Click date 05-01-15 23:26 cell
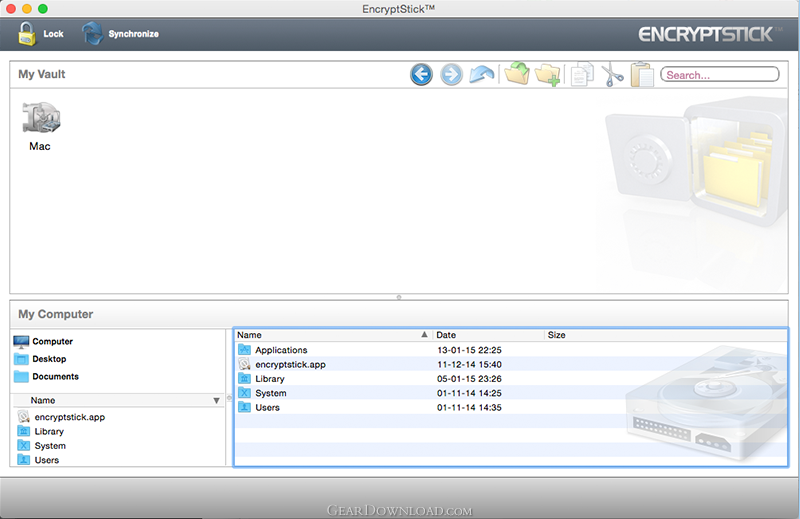Viewport: 800px width, 519px height. [469, 379]
